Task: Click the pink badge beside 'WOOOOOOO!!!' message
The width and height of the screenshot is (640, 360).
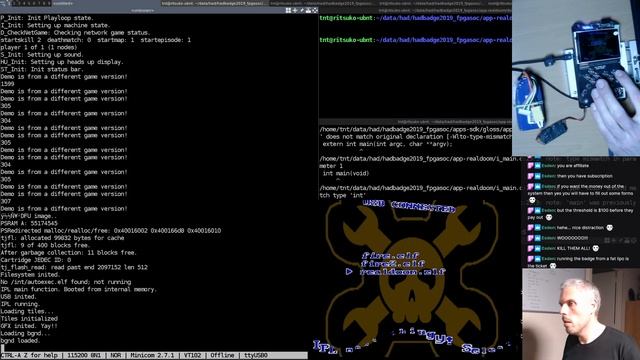Action: click(531, 238)
